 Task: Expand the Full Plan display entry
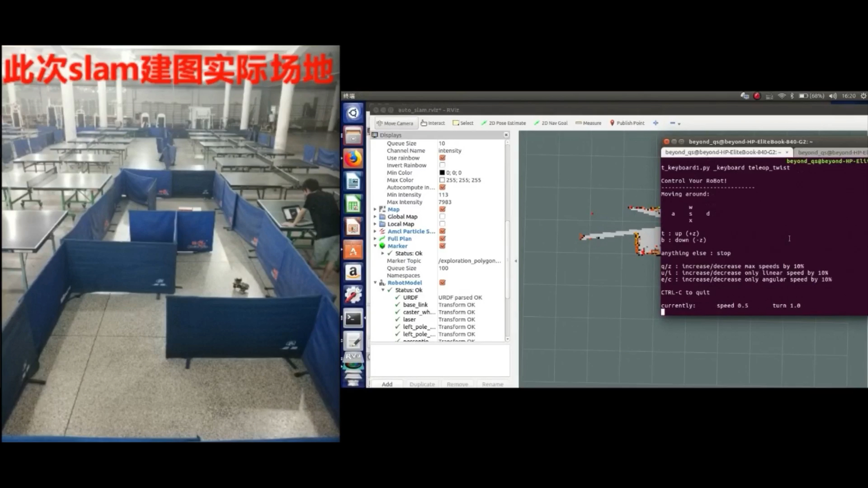[x=375, y=239]
